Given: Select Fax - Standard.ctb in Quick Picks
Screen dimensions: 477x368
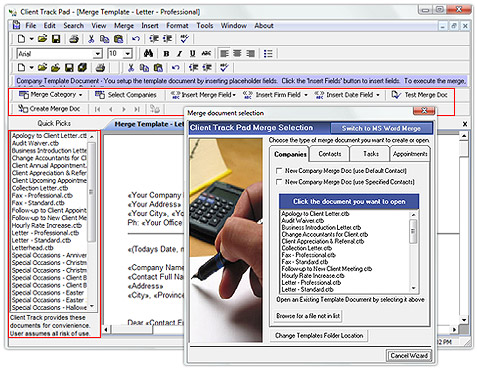Looking at the screenshot, I should tap(38, 203).
